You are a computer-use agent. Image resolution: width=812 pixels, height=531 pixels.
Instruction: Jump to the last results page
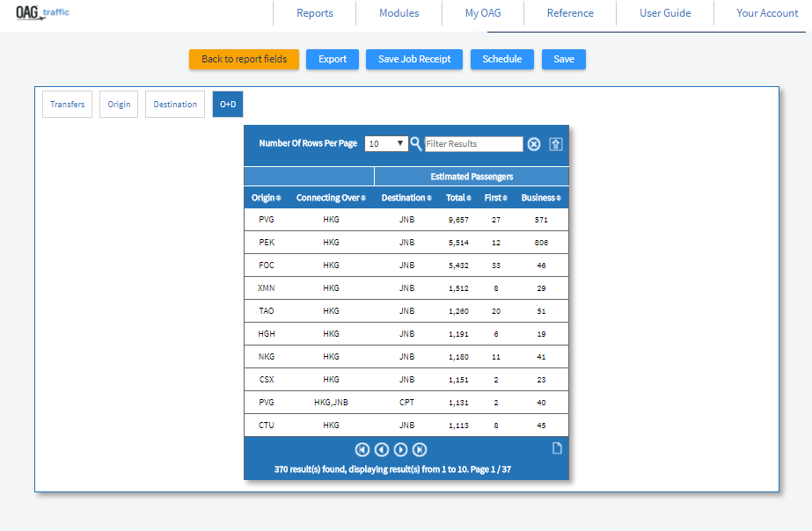[420, 449]
